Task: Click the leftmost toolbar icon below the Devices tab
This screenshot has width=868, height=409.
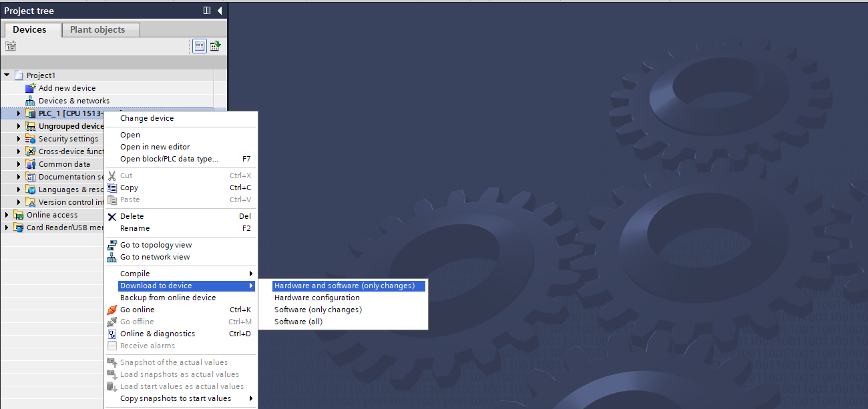Action: [10, 46]
